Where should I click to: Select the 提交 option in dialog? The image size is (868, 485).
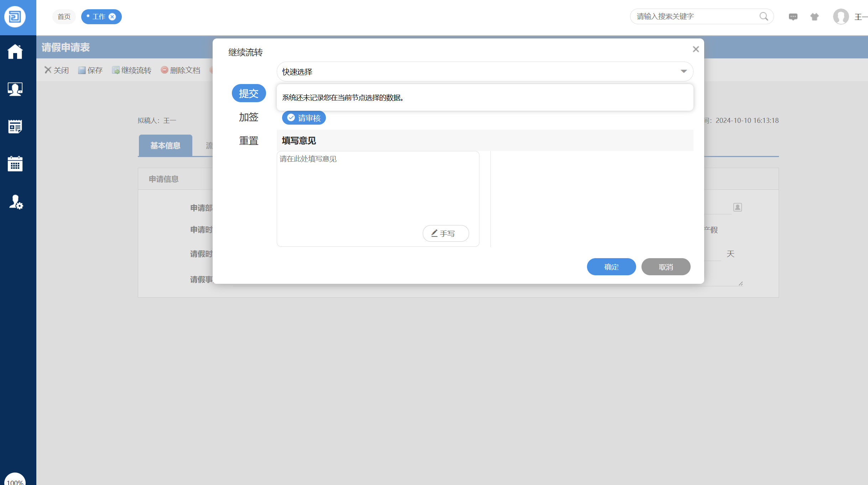[249, 93]
